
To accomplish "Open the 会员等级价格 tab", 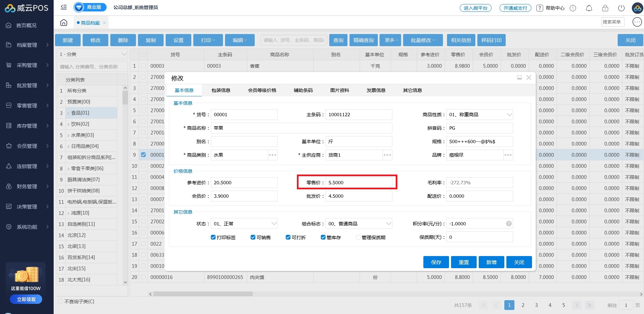I will pos(262,90).
